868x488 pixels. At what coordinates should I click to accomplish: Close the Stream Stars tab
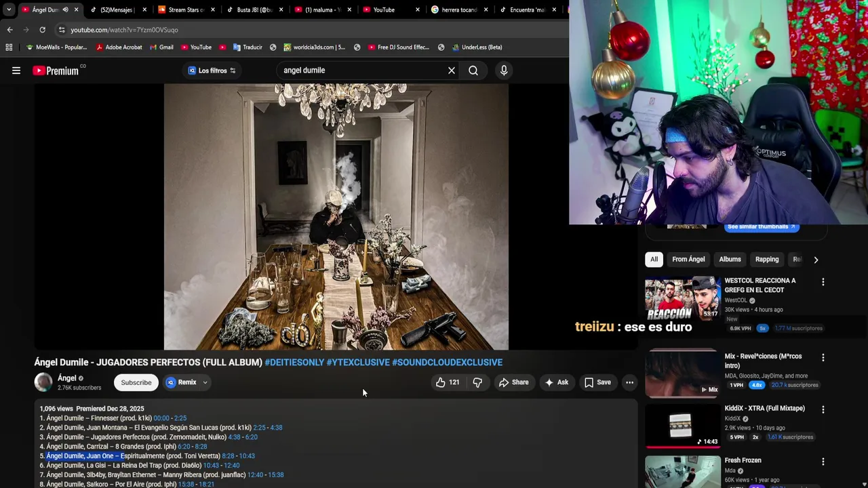(x=213, y=9)
